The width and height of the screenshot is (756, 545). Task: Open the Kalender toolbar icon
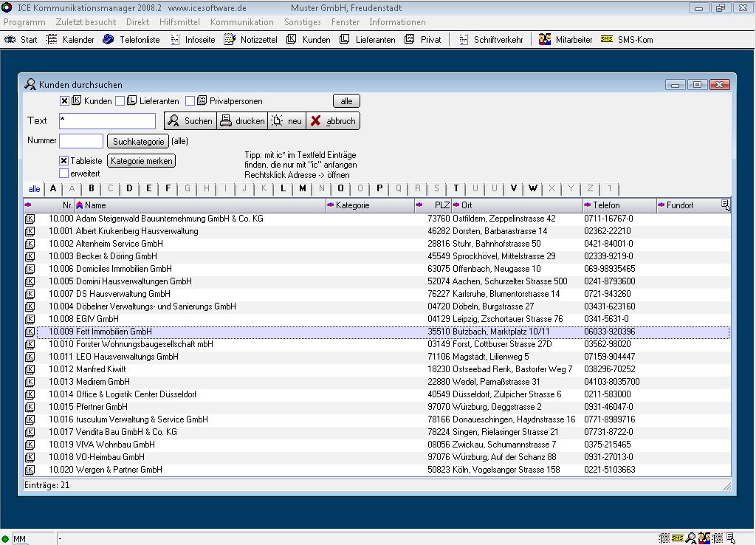point(52,39)
